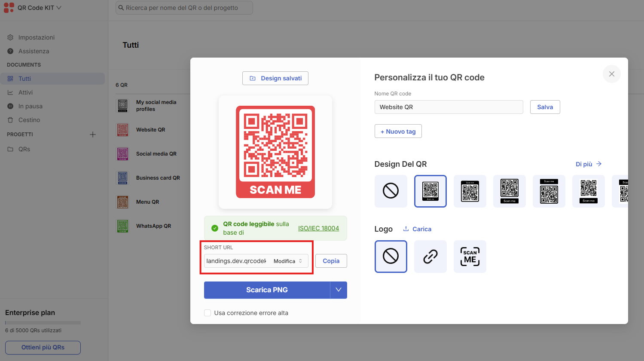Open the Social media QR magenta thumbnail
The height and width of the screenshot is (361, 644).
coord(122,153)
